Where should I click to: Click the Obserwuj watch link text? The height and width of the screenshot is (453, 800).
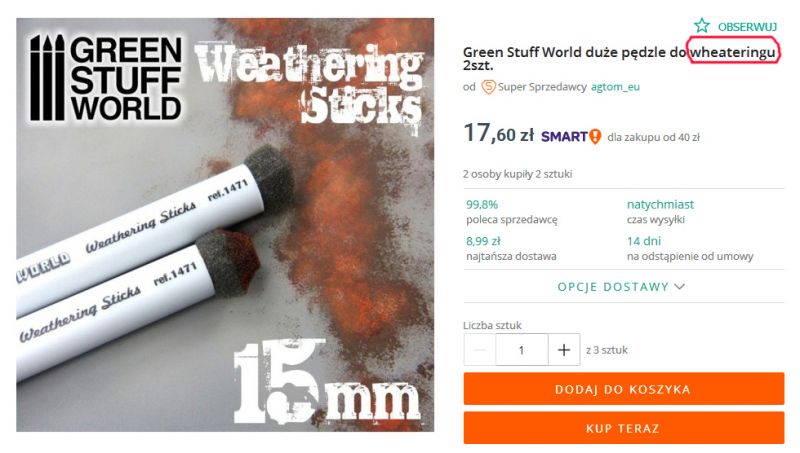(747, 27)
